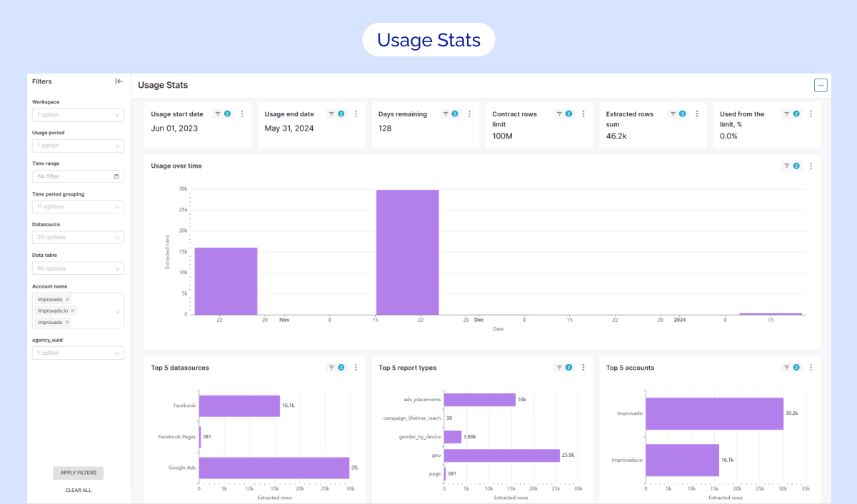Remove the Improvado.io account tag
Screen dimensions: 857x504
pyautogui.click(x=73, y=311)
